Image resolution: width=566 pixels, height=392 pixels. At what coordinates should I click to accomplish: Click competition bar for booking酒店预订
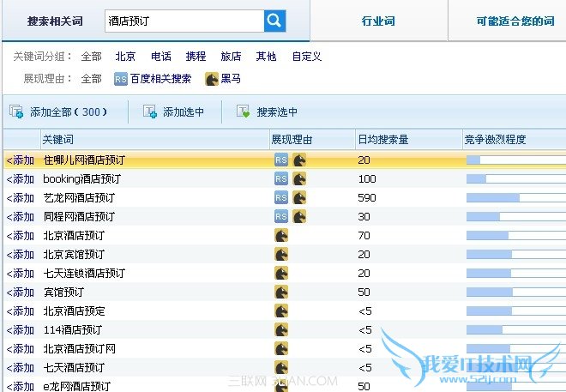click(x=516, y=178)
